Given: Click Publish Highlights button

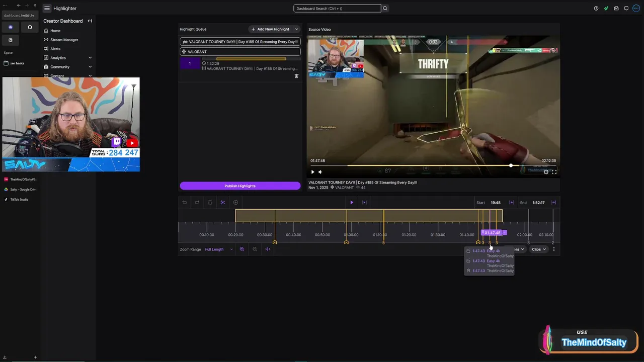Looking at the screenshot, I should 240,186.
